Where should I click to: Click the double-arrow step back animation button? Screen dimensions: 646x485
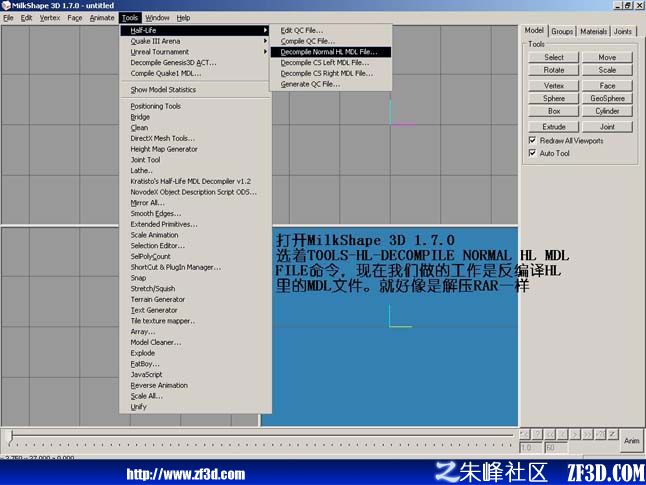(550, 434)
